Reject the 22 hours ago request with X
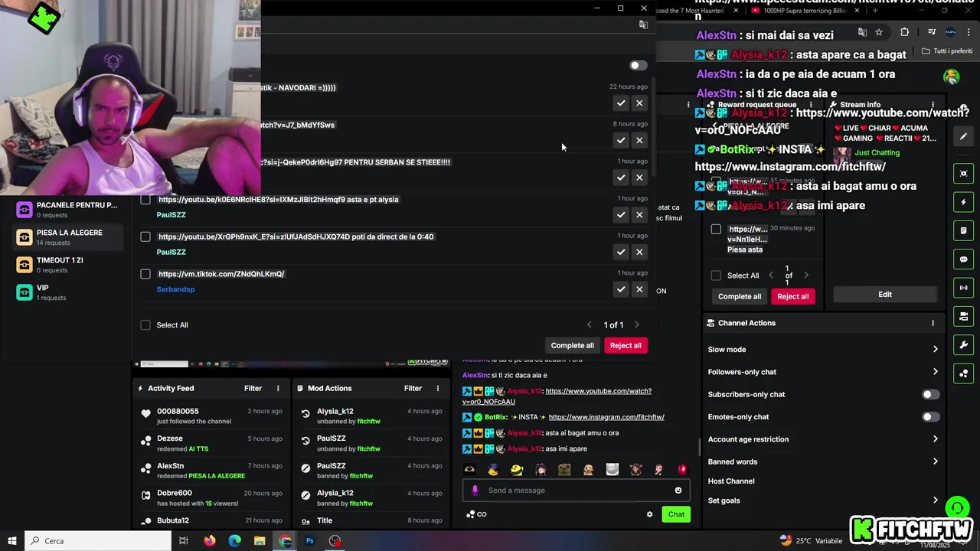Screen dimensions: 980x551 639,103
